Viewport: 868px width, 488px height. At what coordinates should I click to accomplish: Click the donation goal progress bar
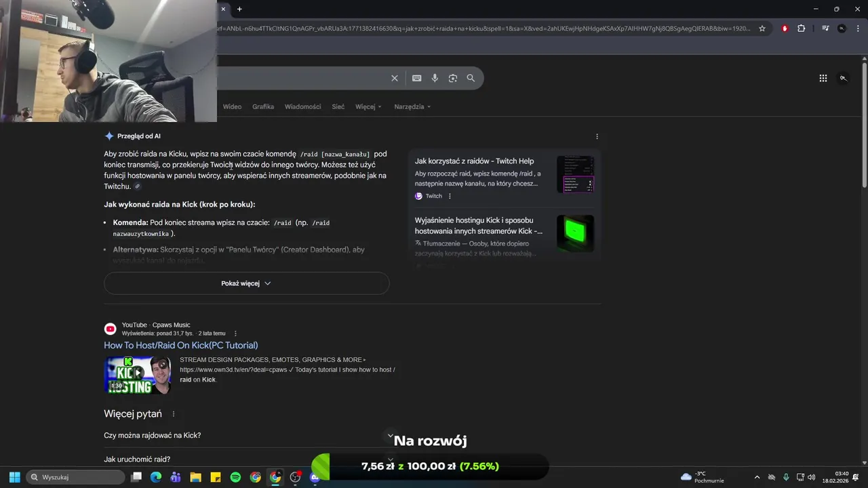(429, 466)
